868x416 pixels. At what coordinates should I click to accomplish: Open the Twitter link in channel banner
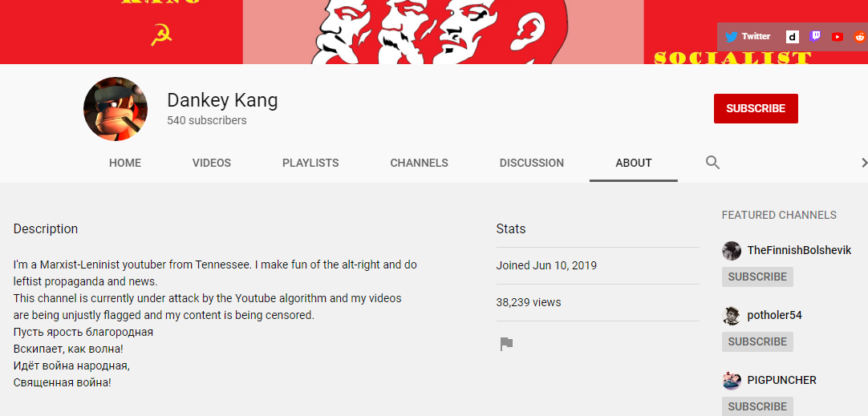[748, 37]
